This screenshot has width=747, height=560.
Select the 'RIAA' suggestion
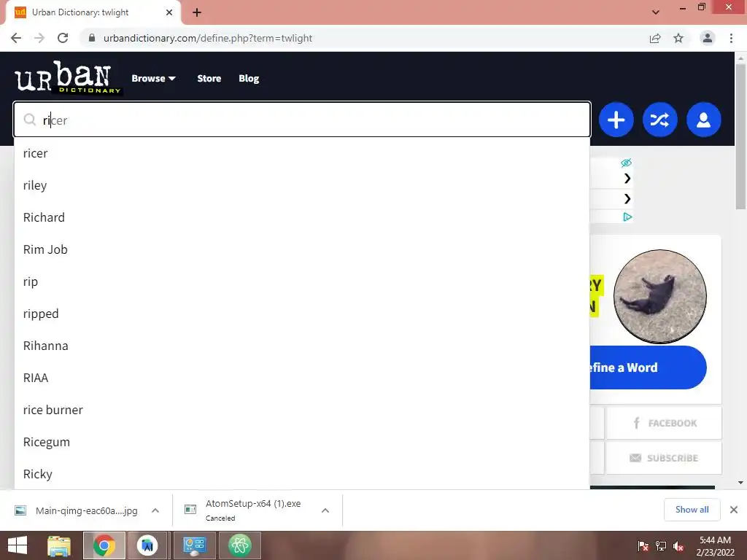click(302, 378)
